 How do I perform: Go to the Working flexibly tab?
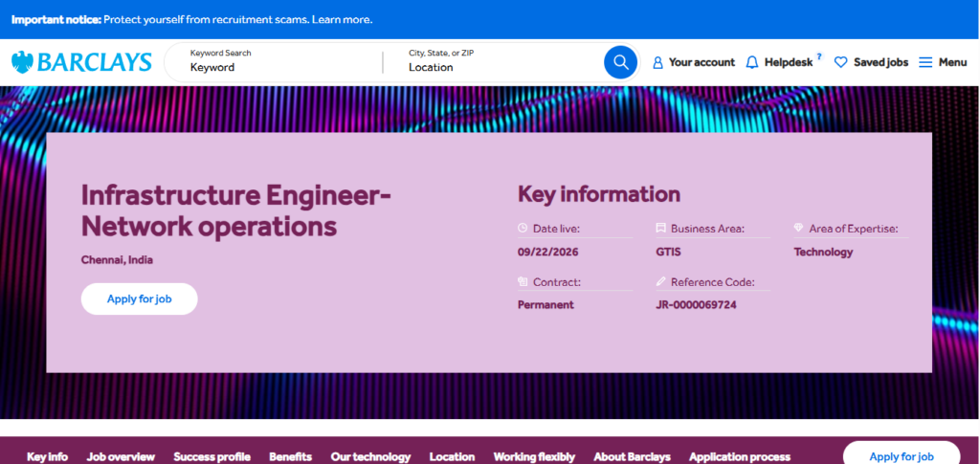534,457
